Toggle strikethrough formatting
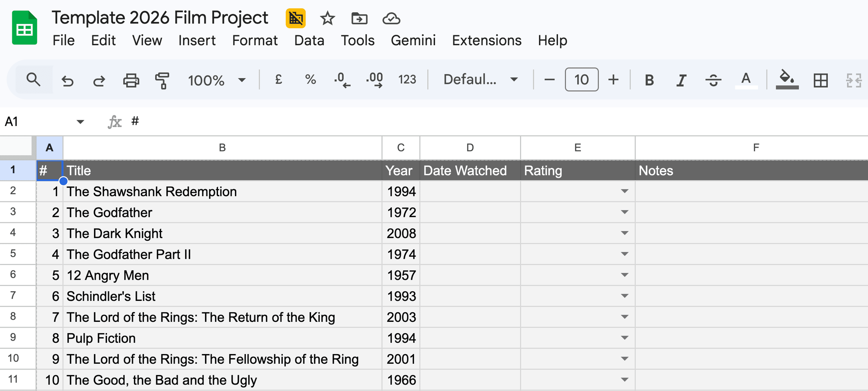 (x=713, y=80)
